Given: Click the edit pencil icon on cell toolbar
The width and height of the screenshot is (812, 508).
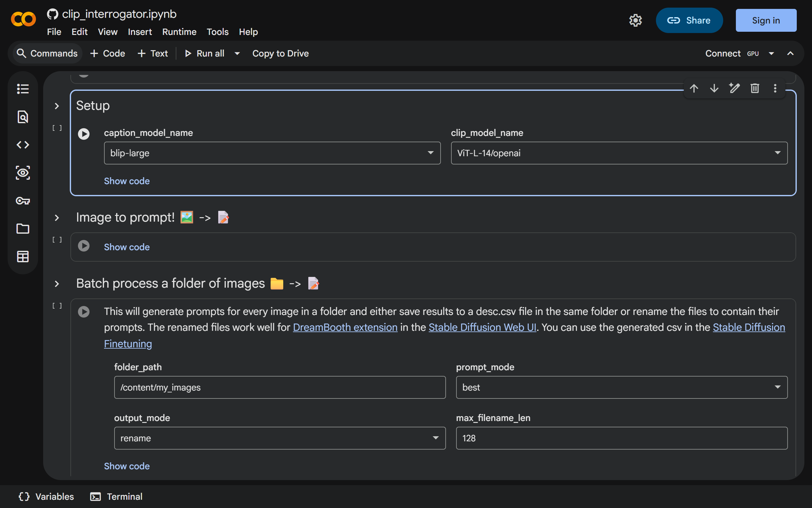Looking at the screenshot, I should tap(735, 88).
